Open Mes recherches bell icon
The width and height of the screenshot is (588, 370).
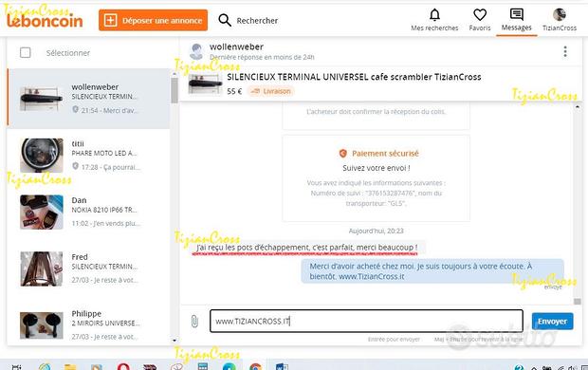pos(434,15)
